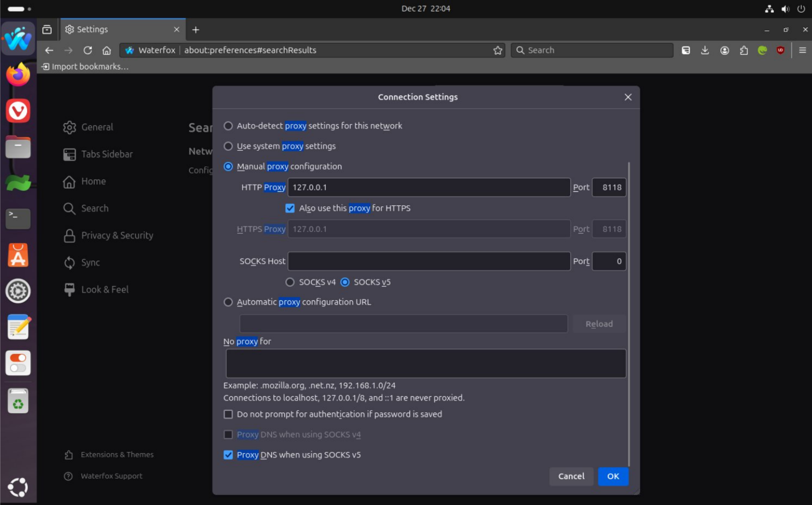Click the SOCKS Host input field

click(429, 261)
